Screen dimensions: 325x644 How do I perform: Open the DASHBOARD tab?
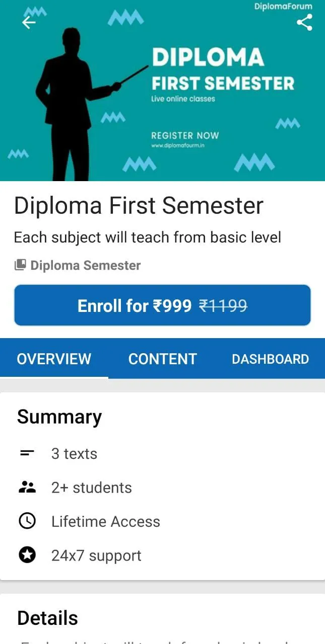tap(271, 359)
